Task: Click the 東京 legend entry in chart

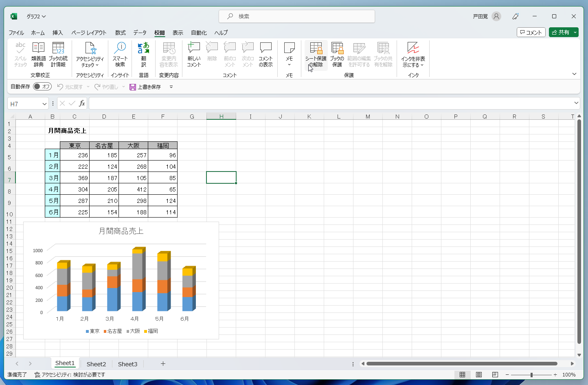Action: [x=92, y=331]
